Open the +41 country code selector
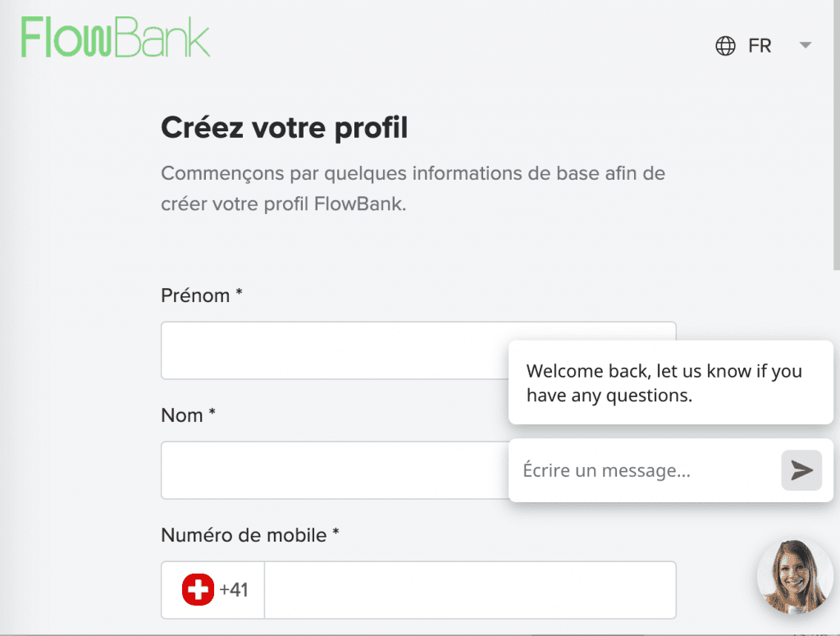Image resolution: width=840 pixels, height=636 pixels. [212, 589]
